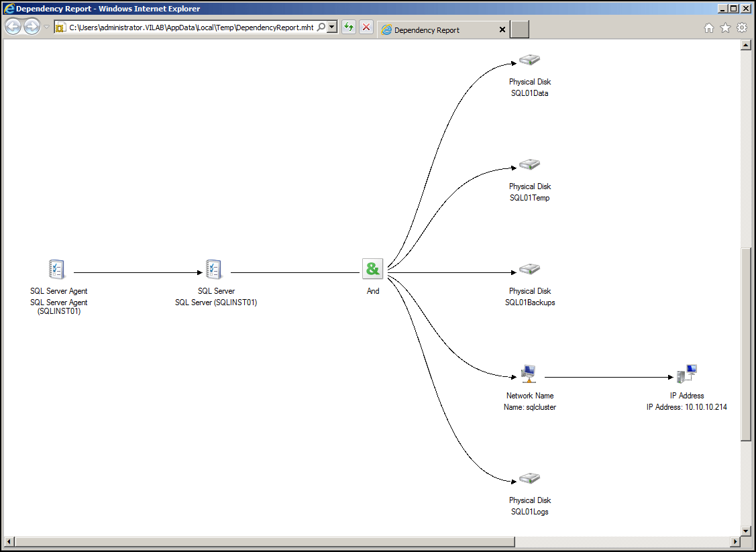Click the green And ampersand node
This screenshot has height=552, width=756.
tap(373, 268)
